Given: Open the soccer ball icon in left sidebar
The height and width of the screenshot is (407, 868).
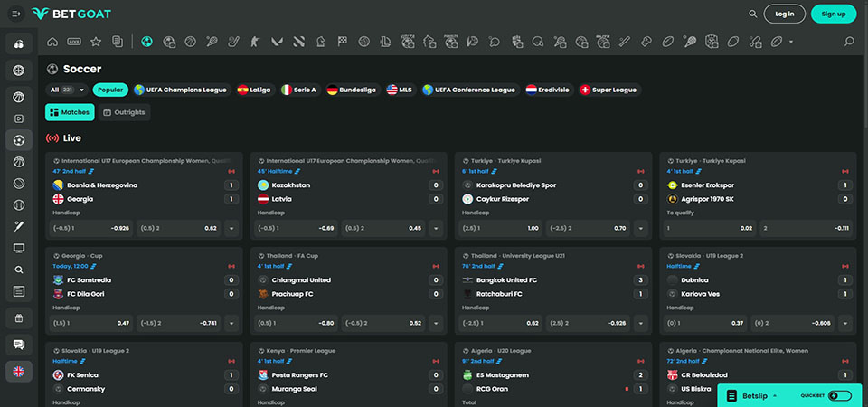Looking at the screenshot, I should (19, 141).
